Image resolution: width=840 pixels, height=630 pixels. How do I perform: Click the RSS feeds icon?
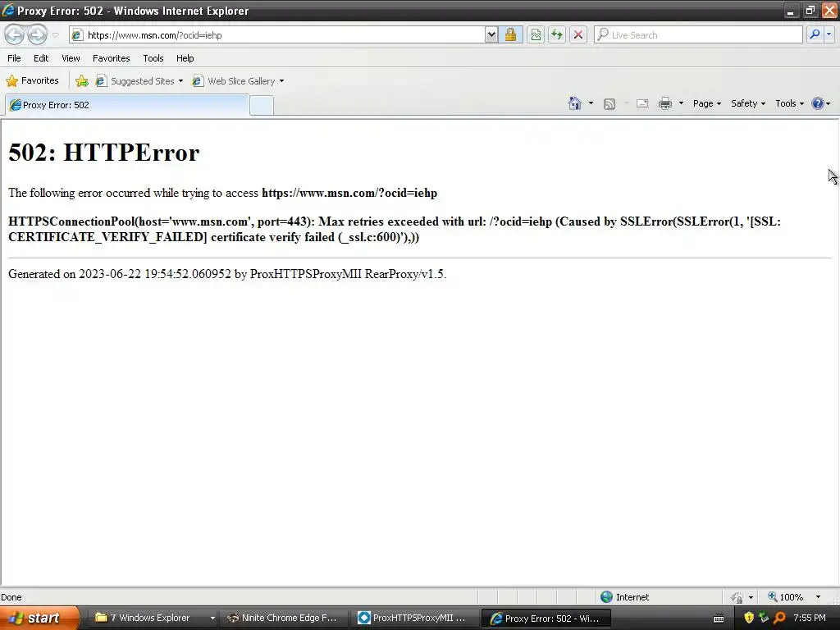(x=609, y=104)
